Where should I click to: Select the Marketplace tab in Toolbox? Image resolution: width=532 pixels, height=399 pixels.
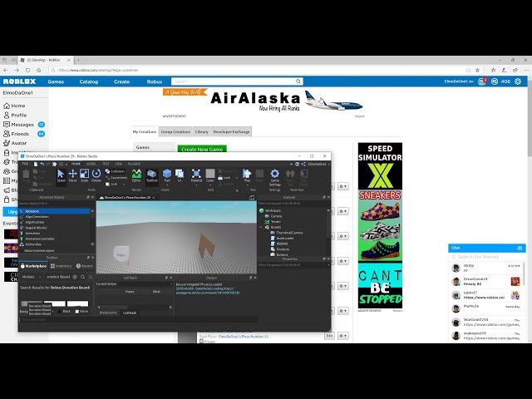point(33,266)
